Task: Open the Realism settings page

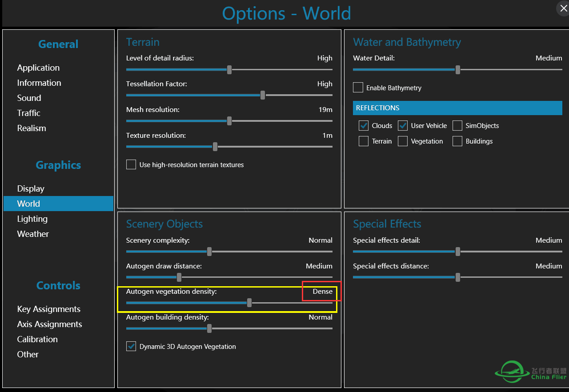Action: tap(32, 128)
